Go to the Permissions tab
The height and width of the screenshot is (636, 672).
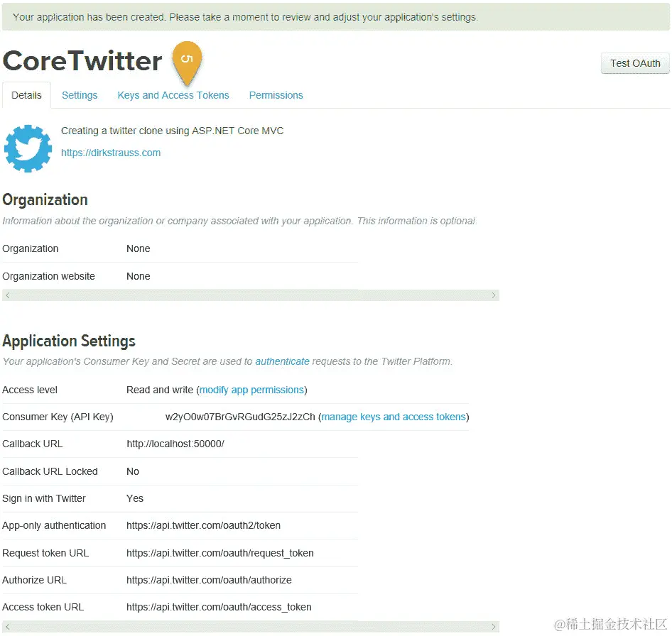point(276,95)
